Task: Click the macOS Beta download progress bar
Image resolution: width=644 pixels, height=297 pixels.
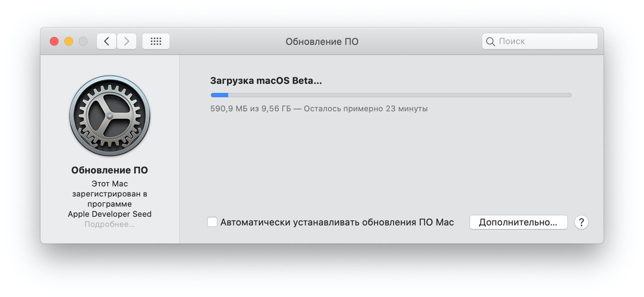Action: pos(391,95)
